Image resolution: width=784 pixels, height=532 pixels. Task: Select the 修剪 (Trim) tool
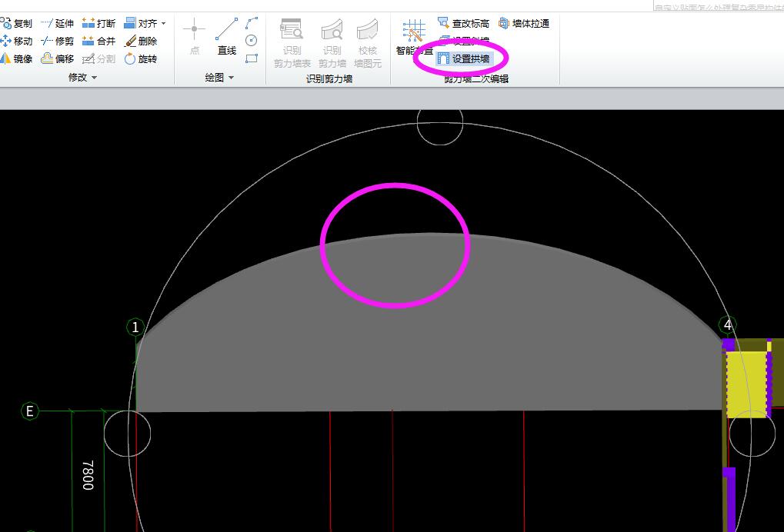[57, 41]
